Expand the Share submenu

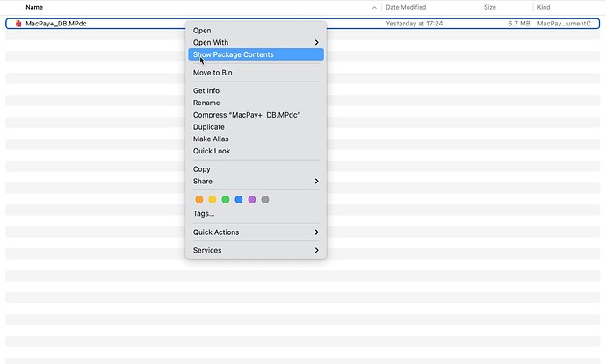pos(256,181)
